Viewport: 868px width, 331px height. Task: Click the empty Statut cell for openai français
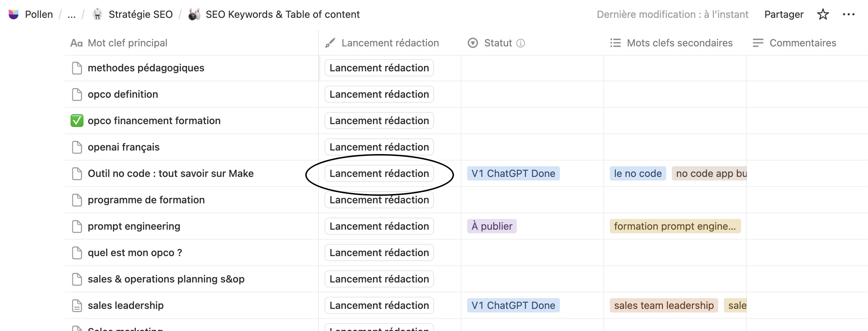coord(532,147)
